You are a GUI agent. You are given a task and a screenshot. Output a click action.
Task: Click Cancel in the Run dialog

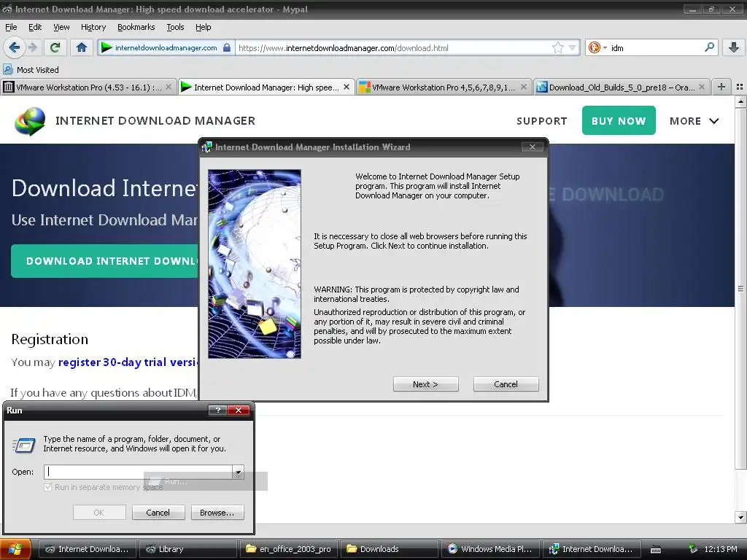(x=158, y=513)
